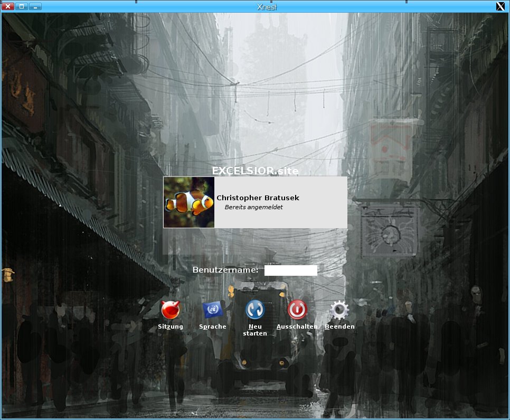Maximize the Xnest window
This screenshot has width=510, height=420.
pyautogui.click(x=22, y=6)
